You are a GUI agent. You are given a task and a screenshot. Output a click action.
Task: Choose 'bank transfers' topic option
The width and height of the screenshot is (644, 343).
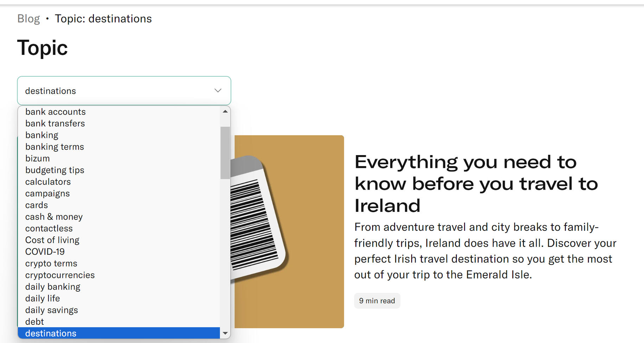(x=55, y=123)
